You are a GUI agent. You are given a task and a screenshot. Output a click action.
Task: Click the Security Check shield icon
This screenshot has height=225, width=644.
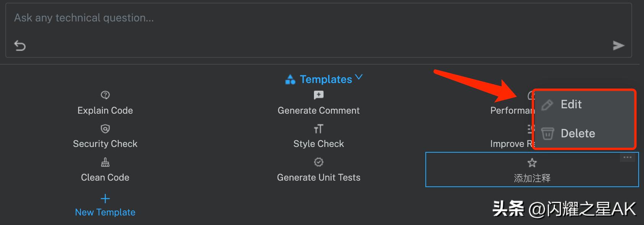[105, 129]
